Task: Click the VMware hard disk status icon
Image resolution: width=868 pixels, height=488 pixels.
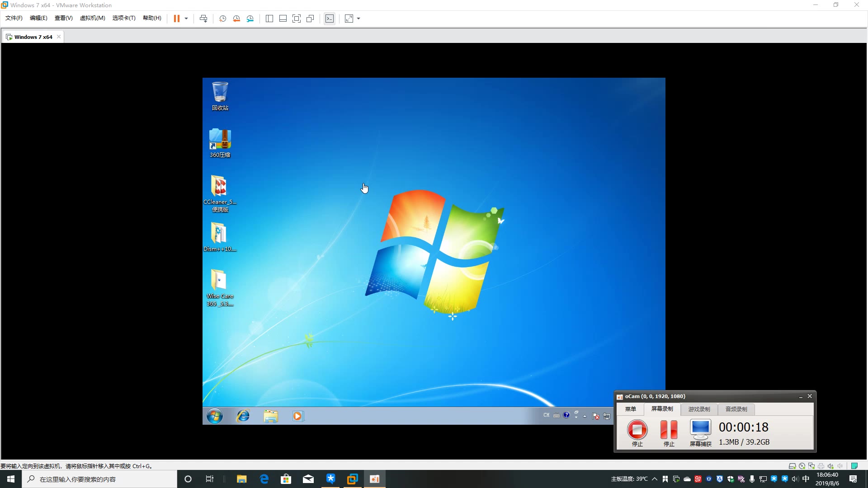Action: point(792,466)
